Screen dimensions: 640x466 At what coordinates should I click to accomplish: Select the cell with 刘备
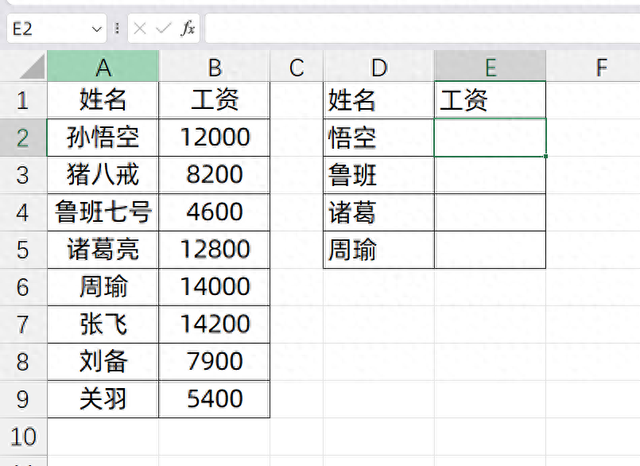[x=103, y=362]
